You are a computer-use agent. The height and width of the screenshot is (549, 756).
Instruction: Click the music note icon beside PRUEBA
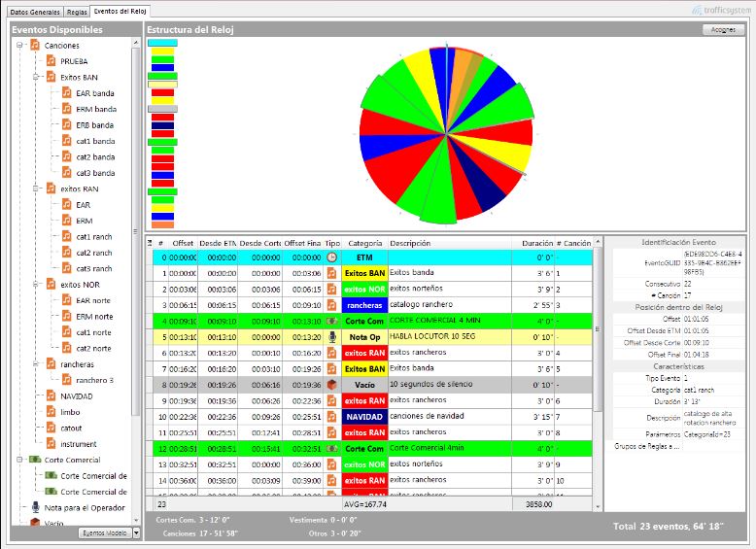click(52, 61)
